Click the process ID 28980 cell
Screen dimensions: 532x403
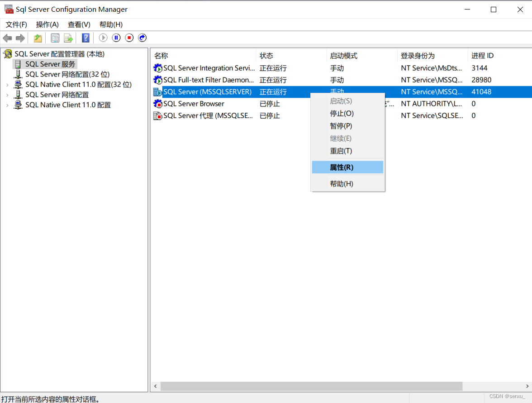tap(481, 80)
